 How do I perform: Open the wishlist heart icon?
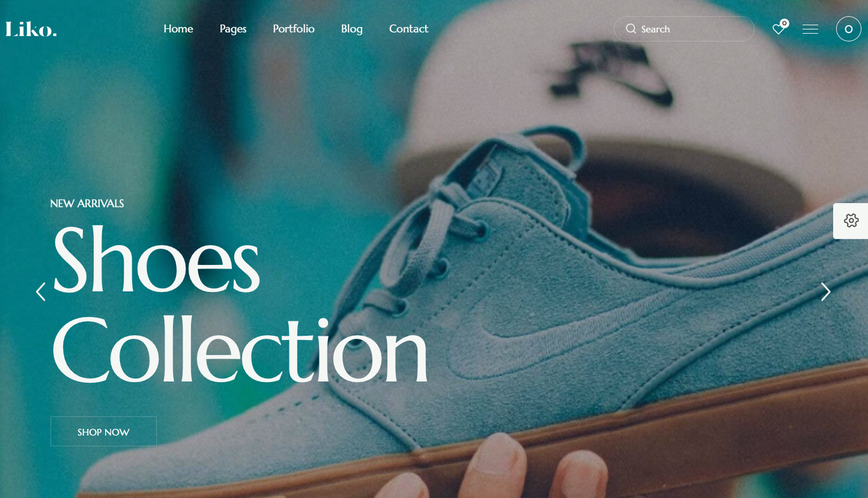point(778,29)
